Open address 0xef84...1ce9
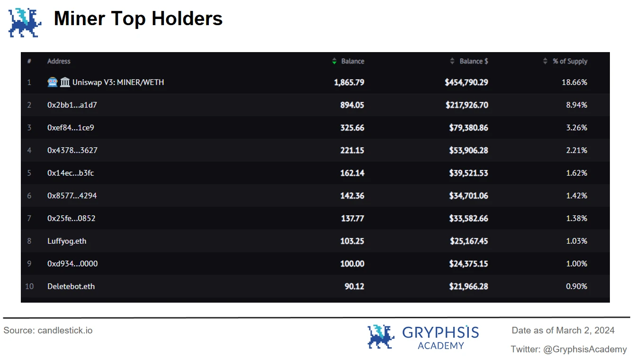644x359 pixels. (x=71, y=128)
